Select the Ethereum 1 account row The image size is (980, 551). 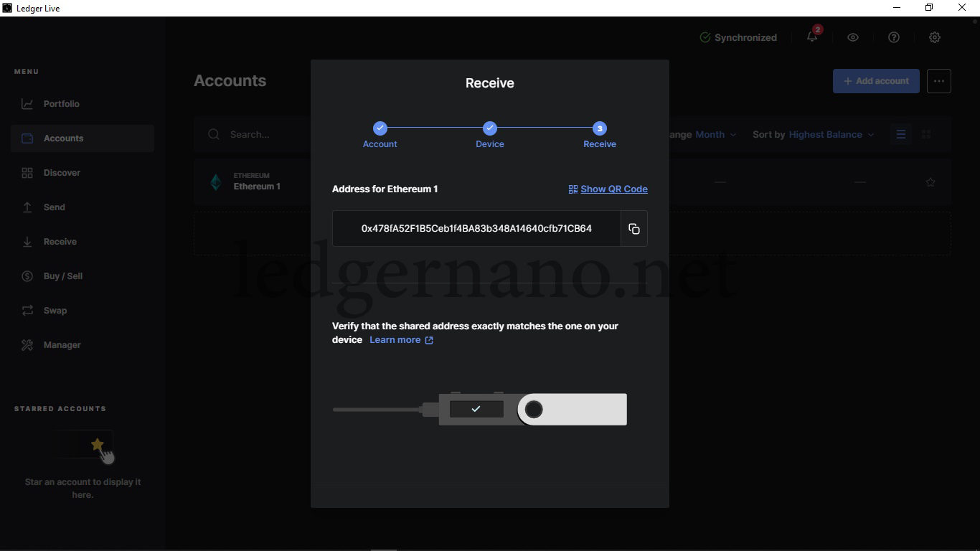573,182
